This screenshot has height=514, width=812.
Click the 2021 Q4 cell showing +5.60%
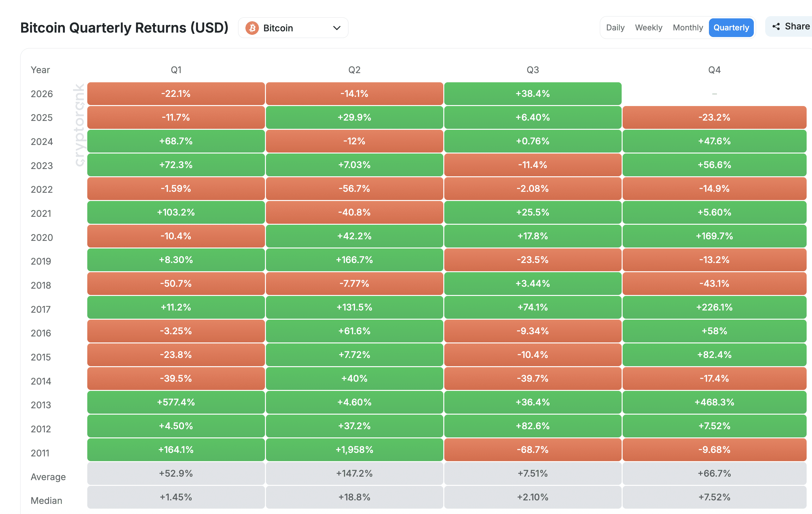point(715,212)
